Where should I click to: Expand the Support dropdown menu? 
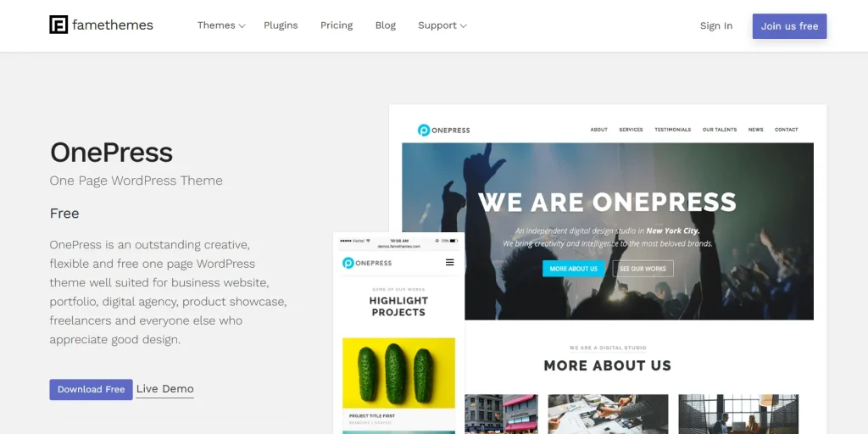pos(442,25)
